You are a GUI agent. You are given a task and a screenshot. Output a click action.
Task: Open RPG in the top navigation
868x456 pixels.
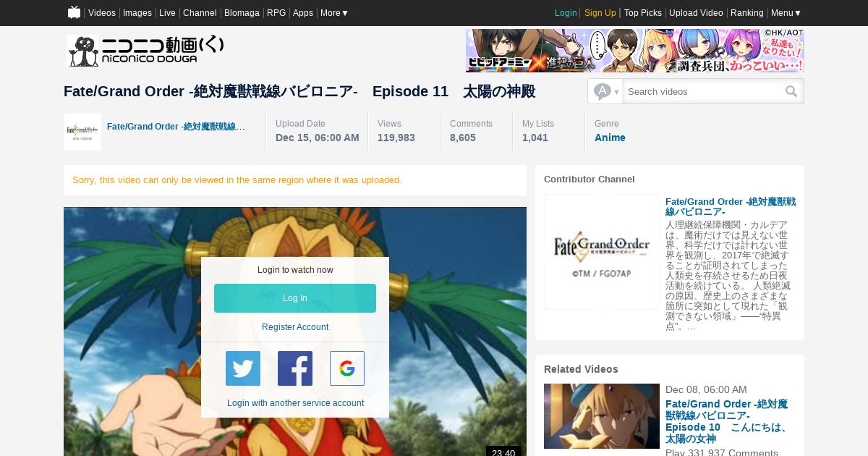point(276,13)
